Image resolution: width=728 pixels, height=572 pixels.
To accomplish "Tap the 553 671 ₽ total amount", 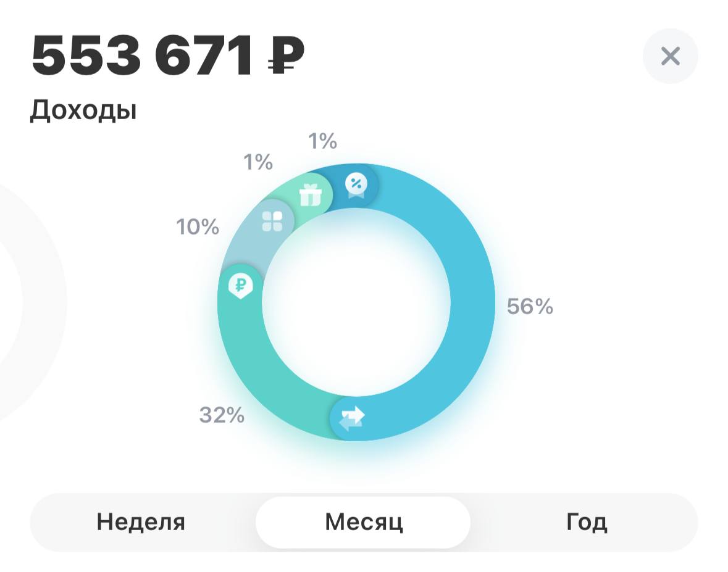I will click(x=167, y=55).
